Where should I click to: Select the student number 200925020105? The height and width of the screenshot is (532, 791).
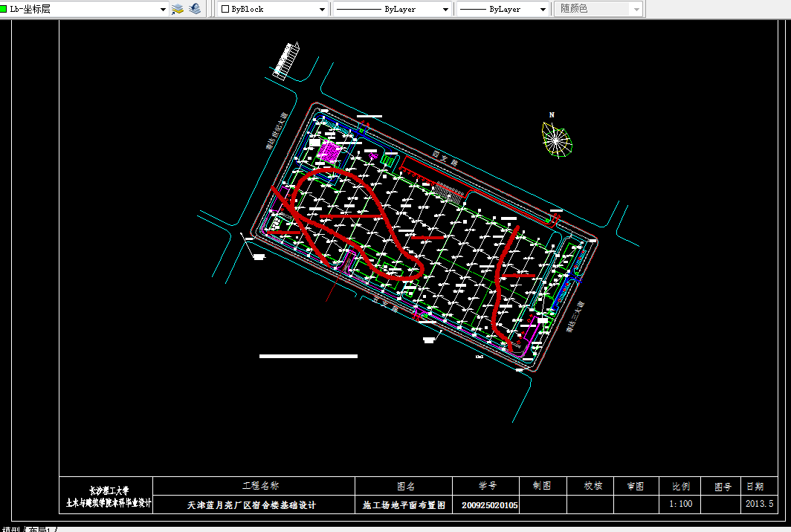[489, 505]
